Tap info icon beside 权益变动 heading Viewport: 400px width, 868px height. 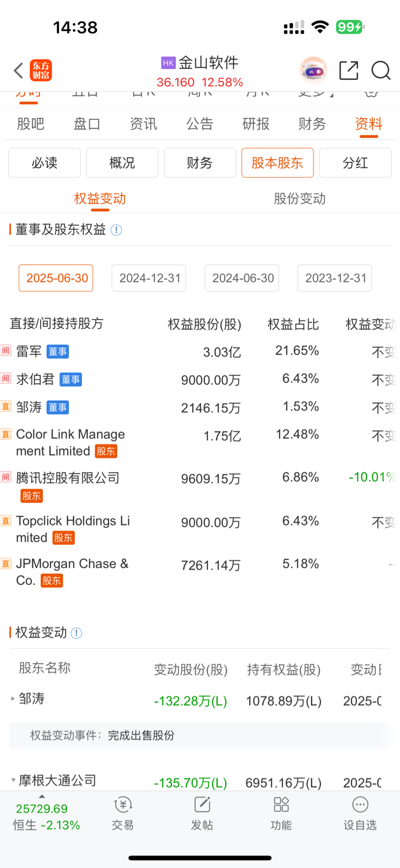77,633
